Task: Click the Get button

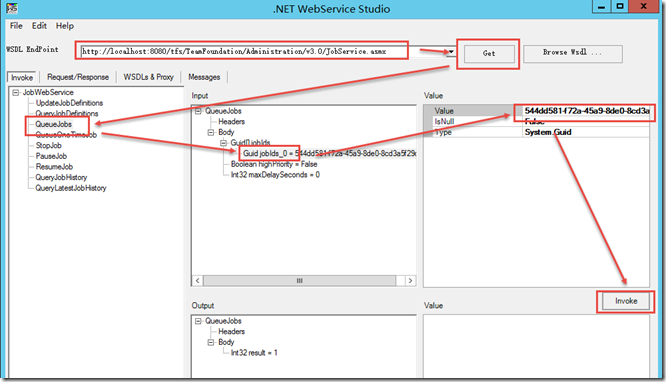Action: 489,54
